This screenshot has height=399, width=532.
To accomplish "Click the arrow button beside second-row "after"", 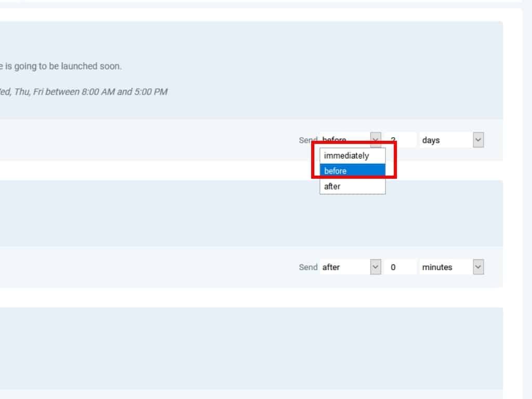I will pyautogui.click(x=376, y=267).
